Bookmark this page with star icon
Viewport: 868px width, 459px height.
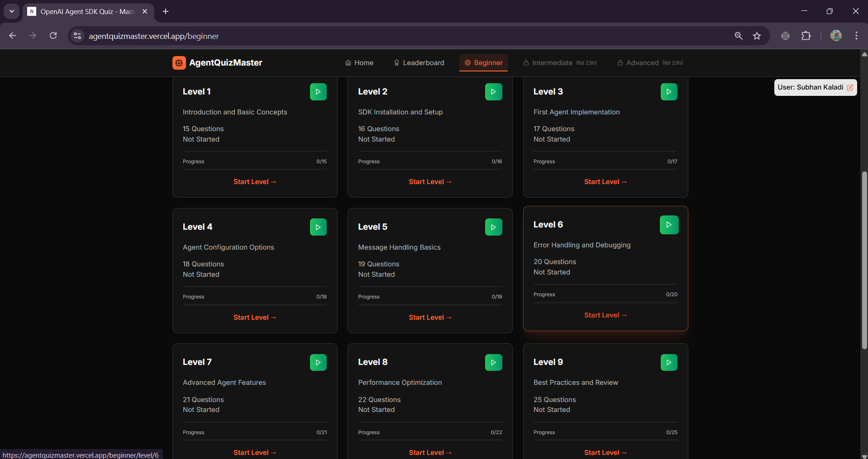coord(757,36)
